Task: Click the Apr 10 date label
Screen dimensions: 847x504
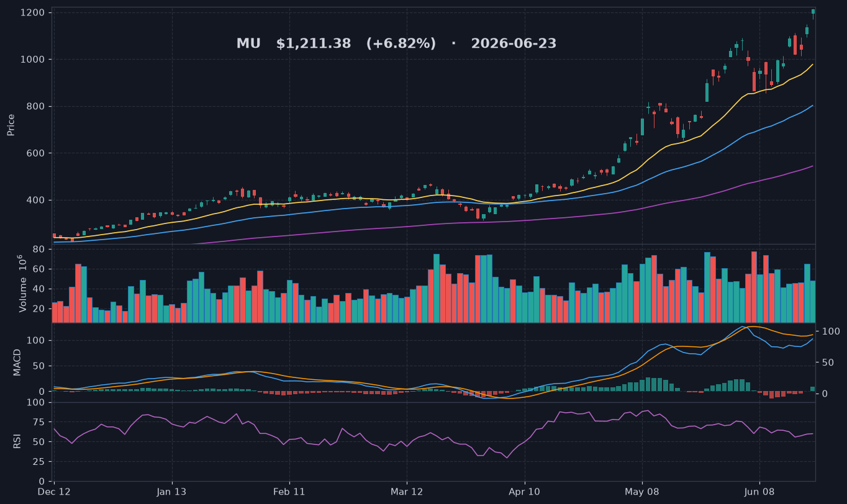Action: [x=525, y=492]
